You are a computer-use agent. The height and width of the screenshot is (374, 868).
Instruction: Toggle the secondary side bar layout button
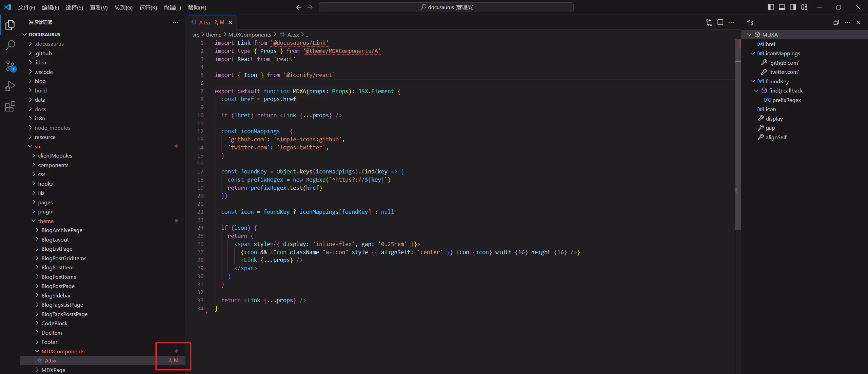click(793, 7)
